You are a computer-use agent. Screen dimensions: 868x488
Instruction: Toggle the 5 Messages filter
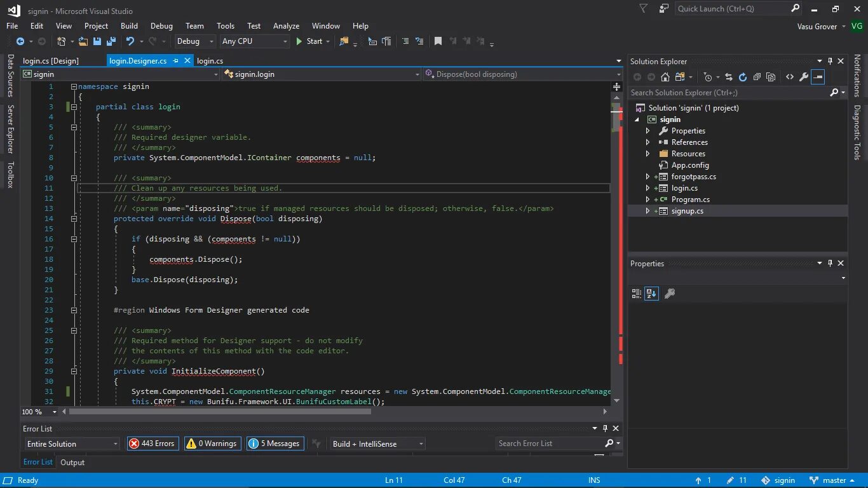274,444
